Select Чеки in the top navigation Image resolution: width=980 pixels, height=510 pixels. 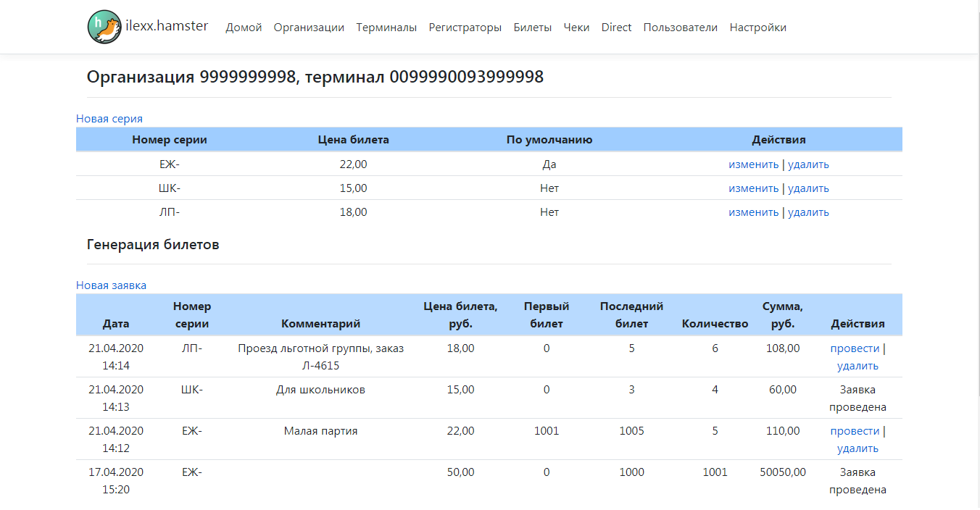click(x=576, y=28)
